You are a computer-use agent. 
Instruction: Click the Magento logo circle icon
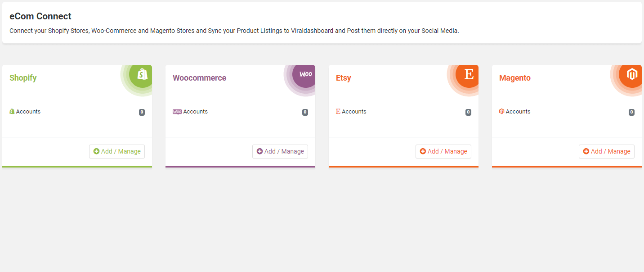pyautogui.click(x=631, y=74)
